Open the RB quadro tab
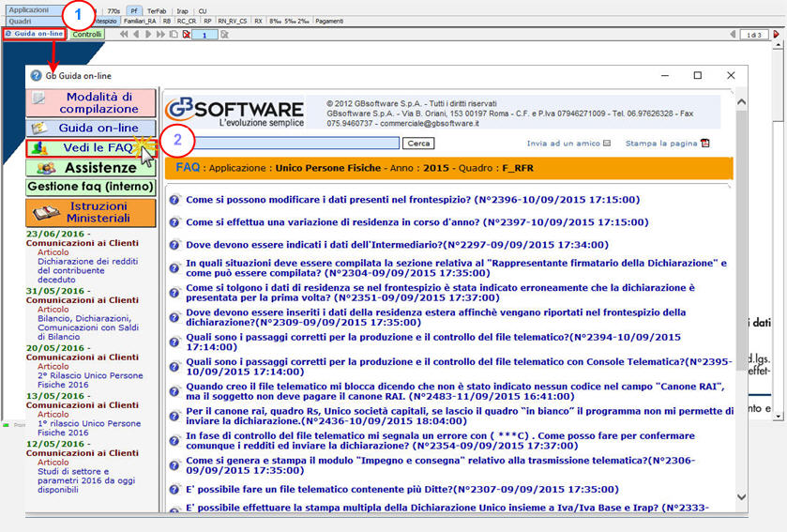 pyautogui.click(x=167, y=21)
